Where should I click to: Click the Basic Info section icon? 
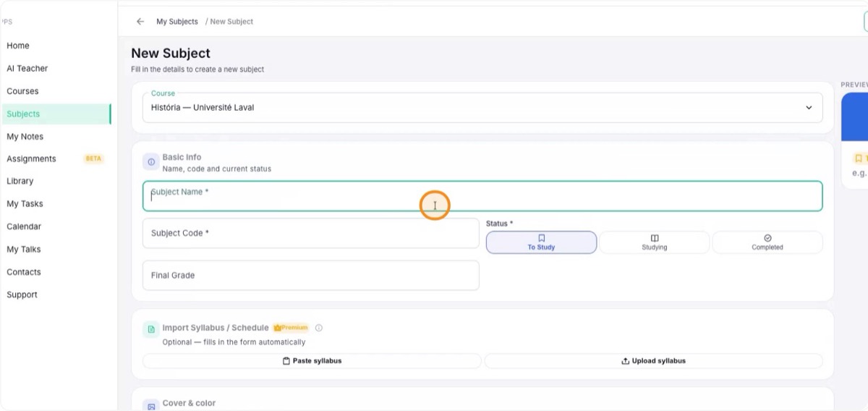151,162
